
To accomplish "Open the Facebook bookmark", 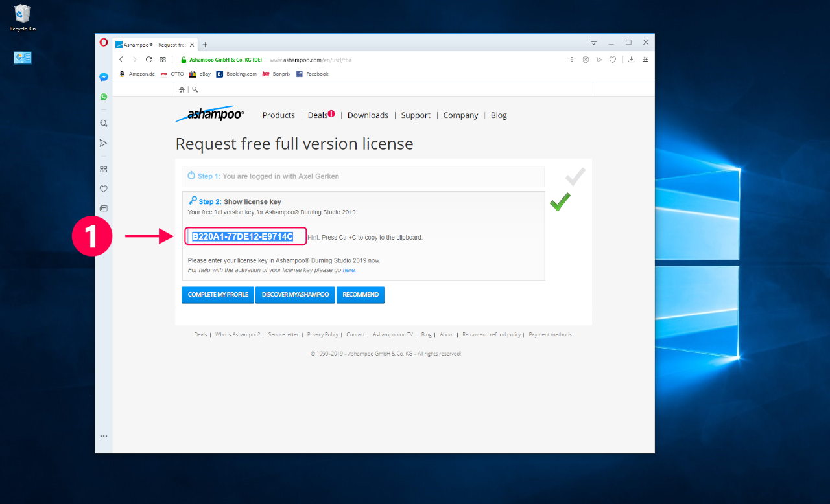I will coord(313,74).
